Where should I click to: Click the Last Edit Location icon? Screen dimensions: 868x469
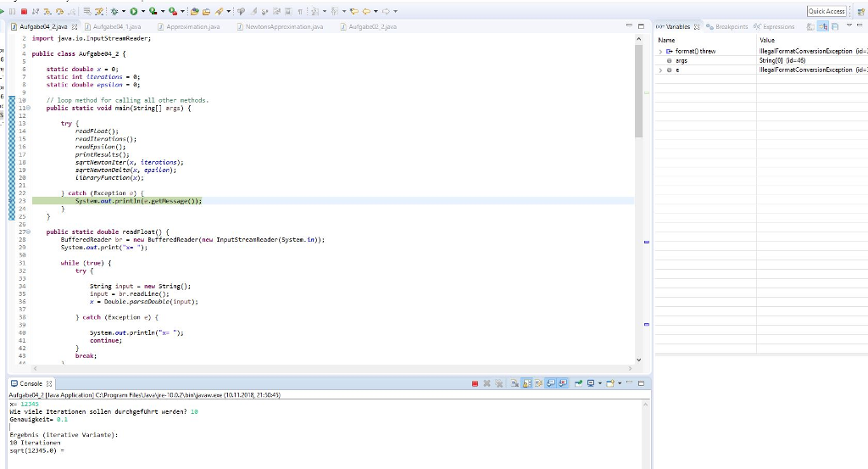354,11
